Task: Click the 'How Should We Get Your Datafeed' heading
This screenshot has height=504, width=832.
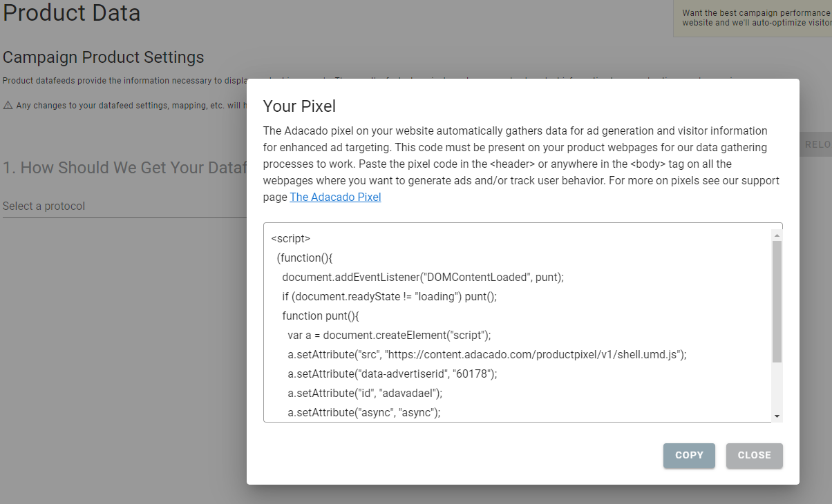Action: pos(124,168)
